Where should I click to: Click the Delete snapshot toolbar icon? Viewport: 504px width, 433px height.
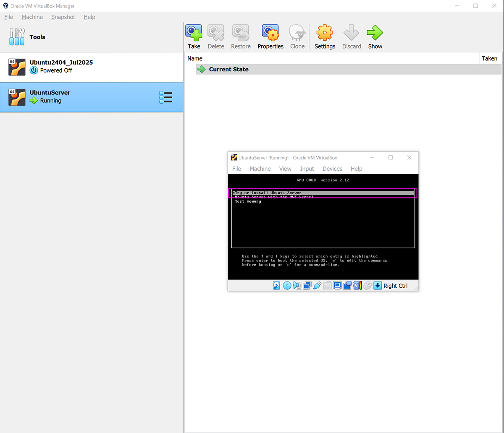216,32
